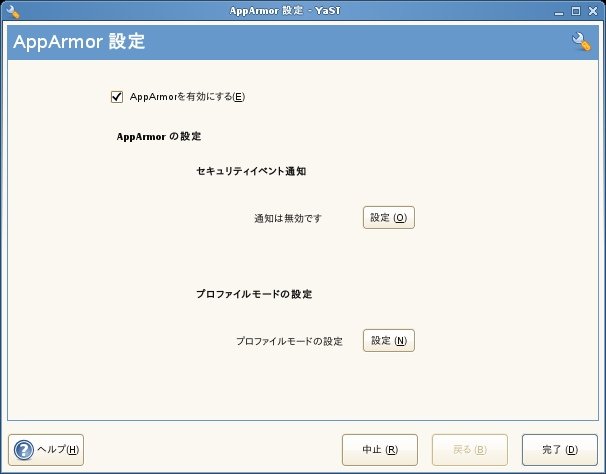Image resolution: width=606 pixels, height=474 pixels.
Task: Click the question mark help icon
Action: 24,450
